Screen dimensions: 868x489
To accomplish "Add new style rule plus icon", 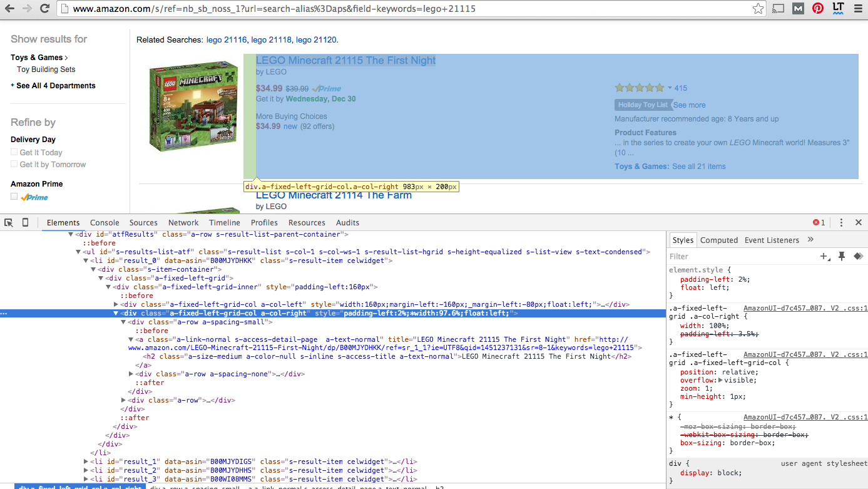I will (x=825, y=256).
